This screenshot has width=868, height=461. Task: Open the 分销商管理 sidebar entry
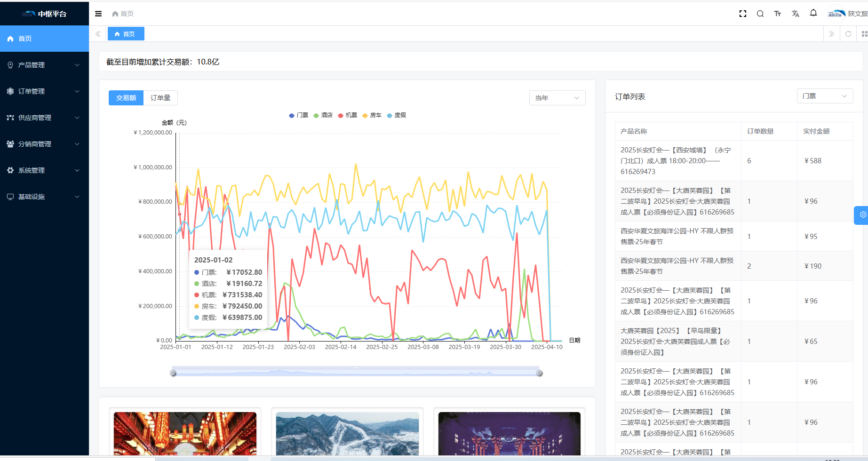click(44, 144)
